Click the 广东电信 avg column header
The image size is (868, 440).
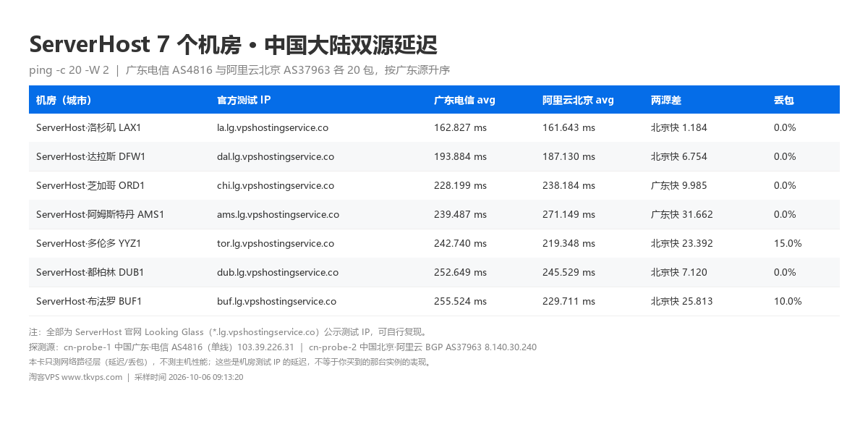point(464,100)
